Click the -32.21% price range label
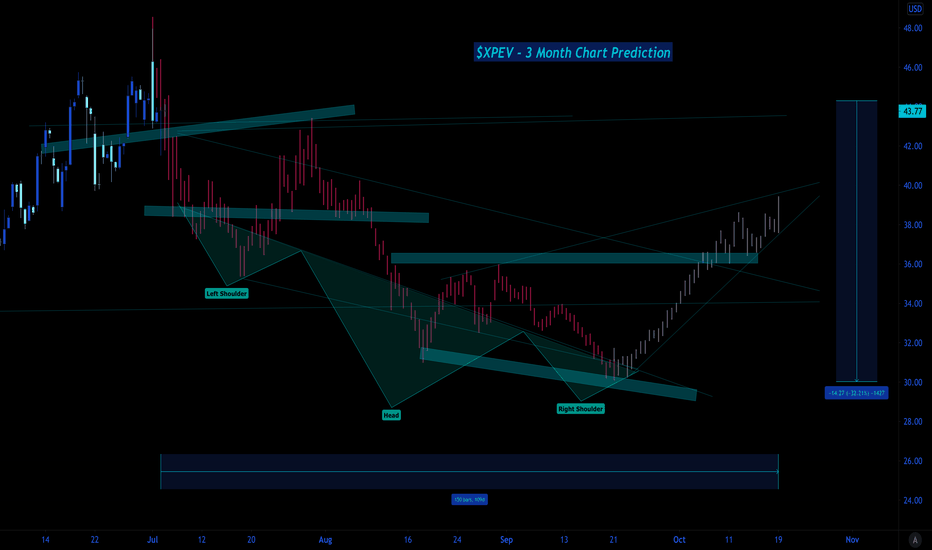The width and height of the screenshot is (932, 550). (857, 393)
